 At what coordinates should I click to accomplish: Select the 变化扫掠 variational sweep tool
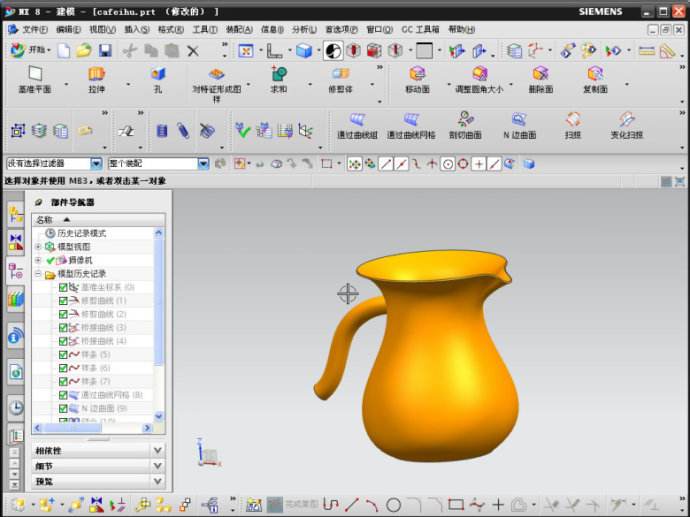(627, 125)
